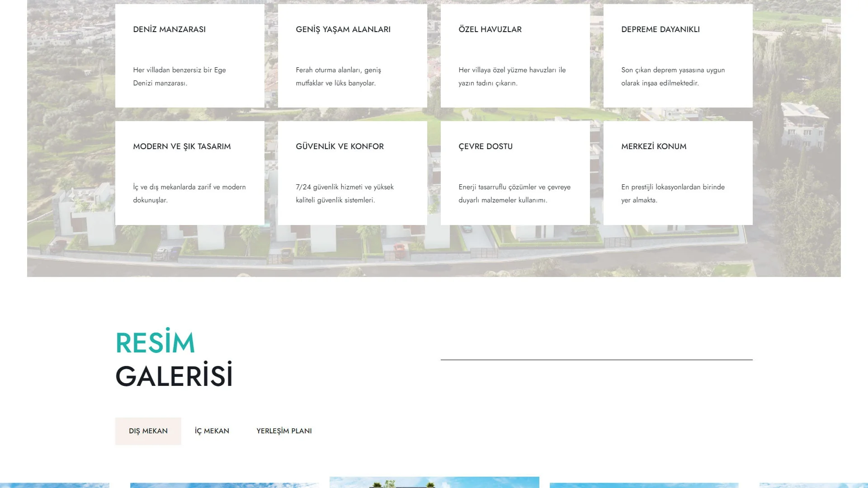Image resolution: width=868 pixels, height=488 pixels.
Task: Open the second gallery thumbnail from left
Action: (x=224, y=485)
